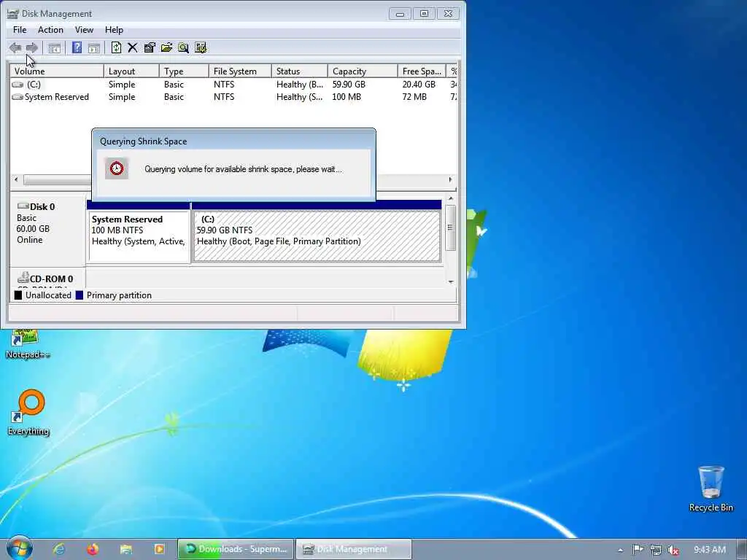
Task: Launch Firefox from the taskbar
Action: tap(93, 549)
